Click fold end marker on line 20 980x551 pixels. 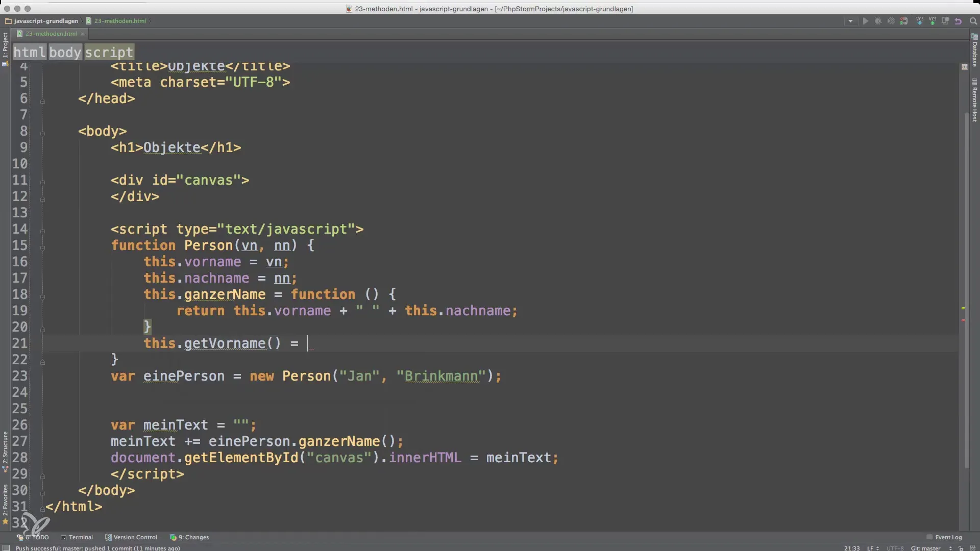(x=42, y=330)
